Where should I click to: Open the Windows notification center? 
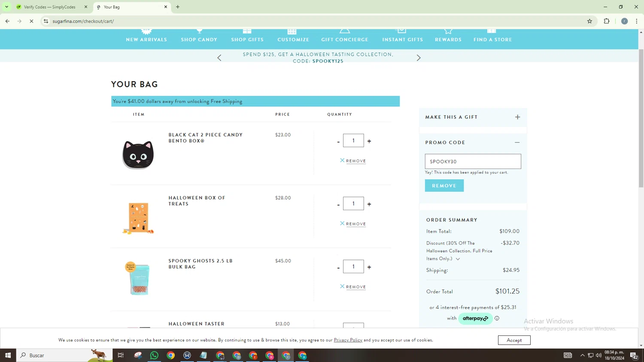coord(634,355)
